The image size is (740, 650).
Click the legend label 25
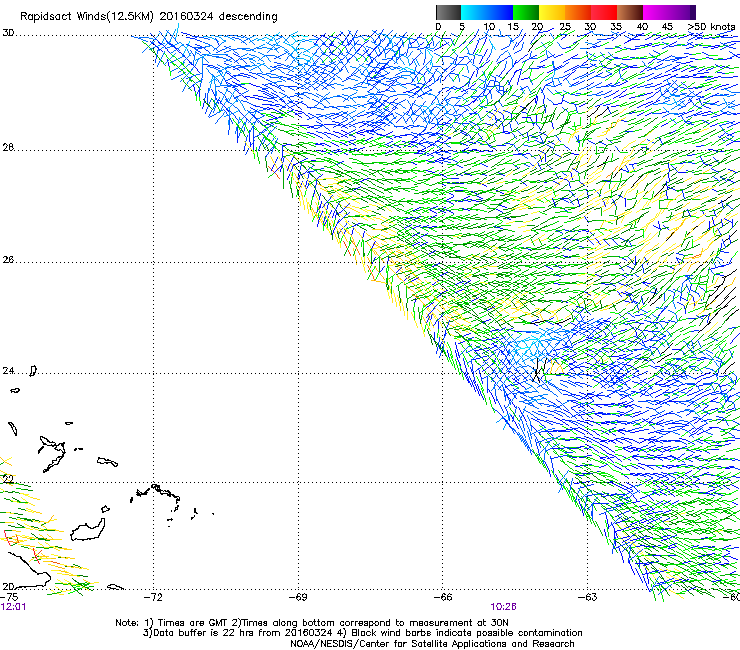coord(565,27)
